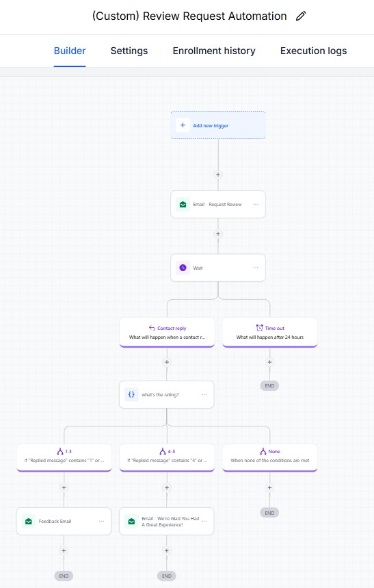The height and width of the screenshot is (588, 374).
Task: Click the branch icon beside 1-3
Action: coord(60,451)
